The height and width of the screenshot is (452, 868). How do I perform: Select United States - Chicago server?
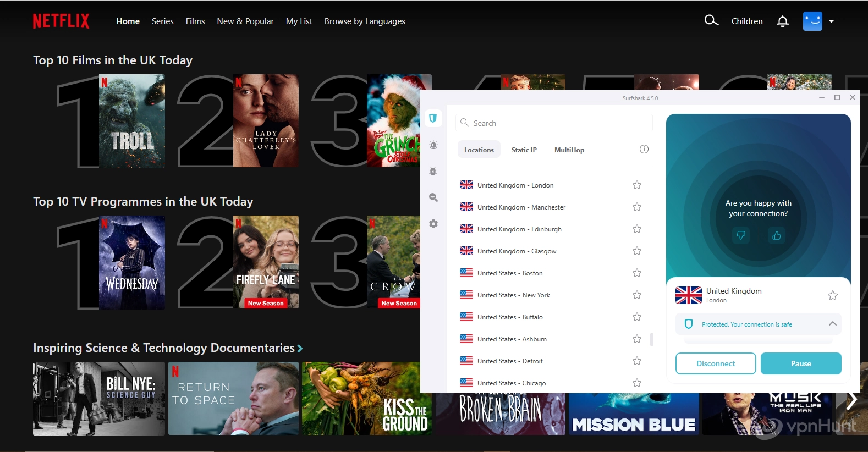(552, 383)
